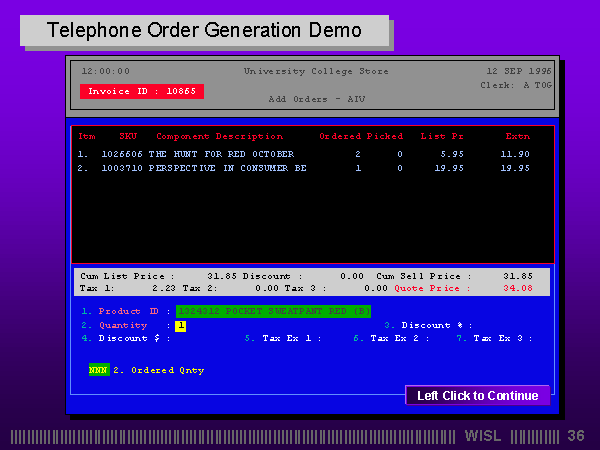Click the Left Click to Continue button
Image resolution: width=600 pixels, height=450 pixels.
click(477, 396)
